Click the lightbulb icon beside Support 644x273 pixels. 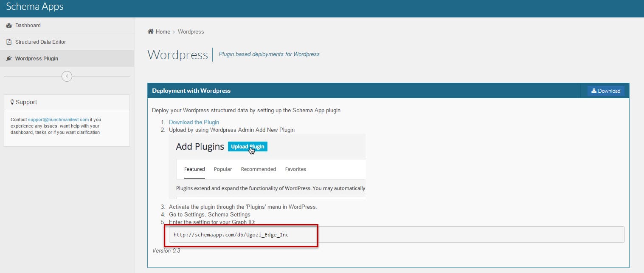pos(12,102)
